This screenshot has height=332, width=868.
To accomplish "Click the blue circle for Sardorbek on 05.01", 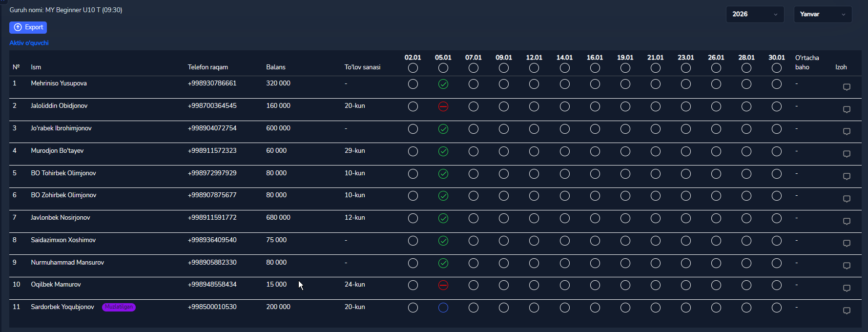I will (443, 308).
